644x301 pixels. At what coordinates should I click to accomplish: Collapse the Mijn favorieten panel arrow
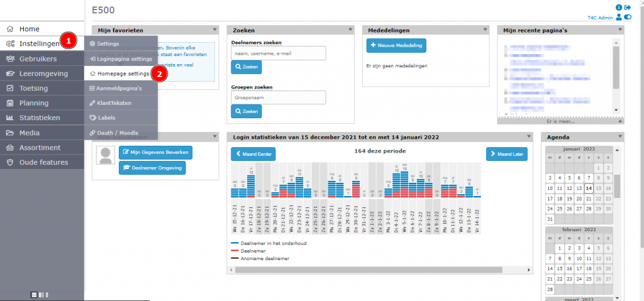click(x=216, y=30)
